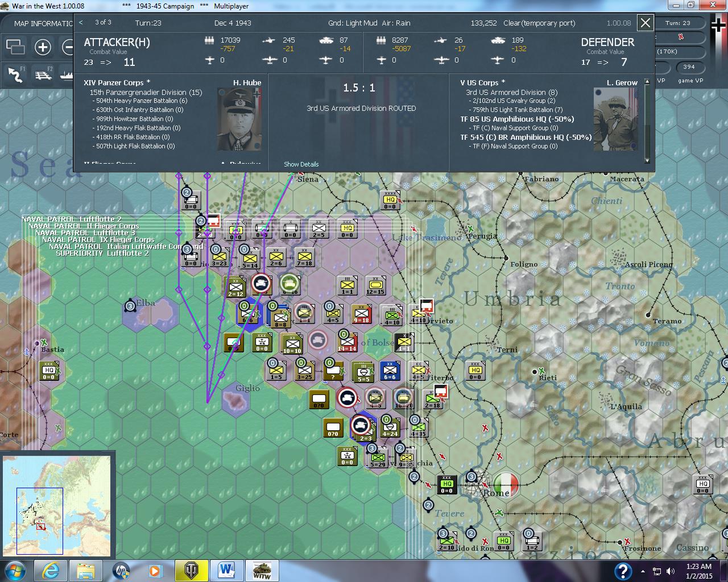Image resolution: width=728 pixels, height=582 pixels.
Task: Select 3rd US Armored Division (8) defender entry
Action: click(511, 92)
